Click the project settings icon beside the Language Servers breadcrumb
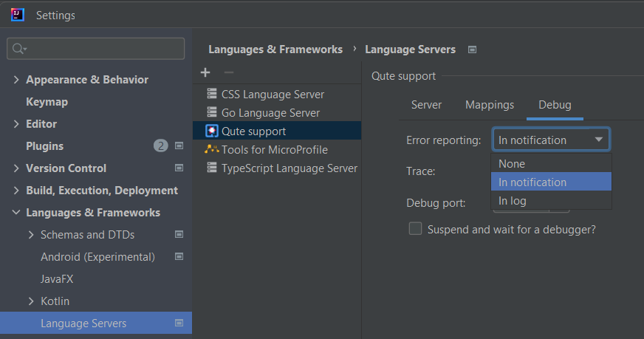The height and width of the screenshot is (339, 644). coord(473,49)
